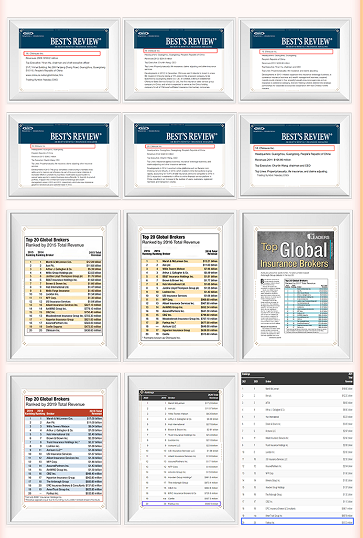The image size is (363, 538).
Task: Open Best's Review thumbnail with large bold text
Action: coord(295,156)
